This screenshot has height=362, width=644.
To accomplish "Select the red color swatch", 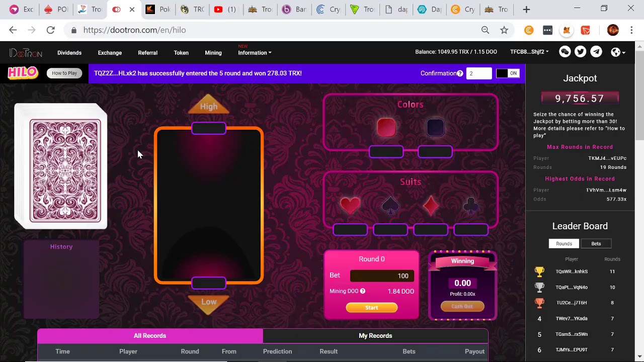I will [386, 128].
